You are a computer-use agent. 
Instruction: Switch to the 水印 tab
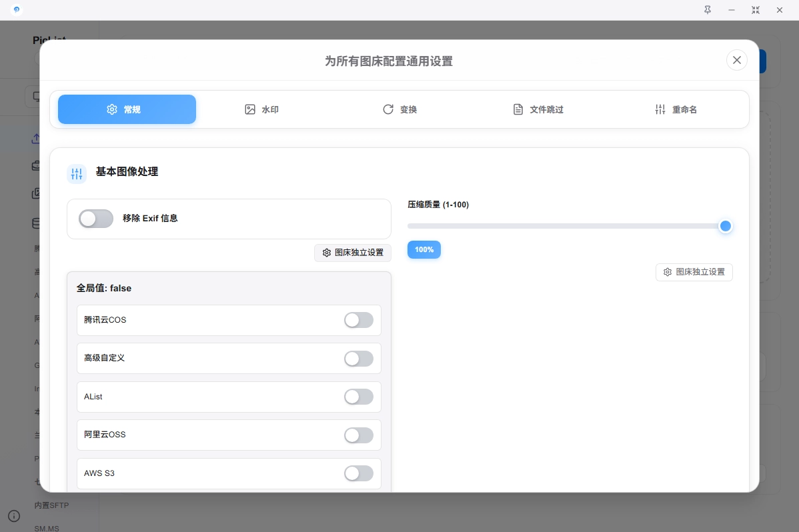tap(261, 109)
